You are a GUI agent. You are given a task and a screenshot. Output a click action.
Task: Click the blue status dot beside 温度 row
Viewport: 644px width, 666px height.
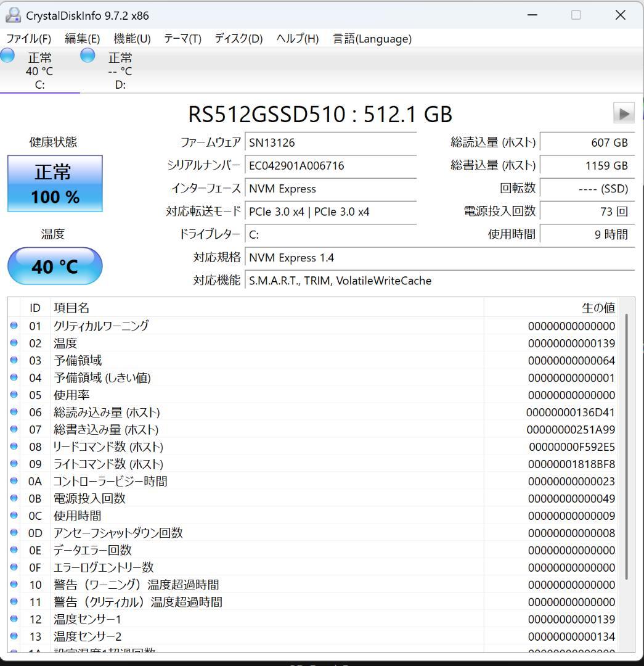[x=14, y=343]
